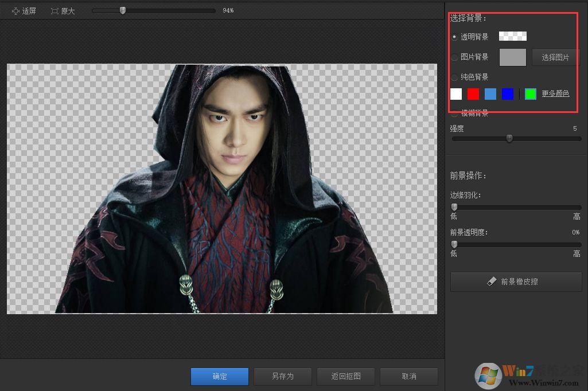Choose the dark blue color swatch
Image resolution: width=588 pixels, height=391 pixels.
tap(508, 94)
